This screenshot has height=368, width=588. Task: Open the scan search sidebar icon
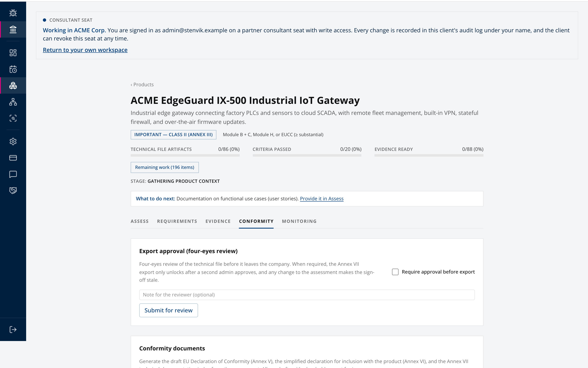13,118
